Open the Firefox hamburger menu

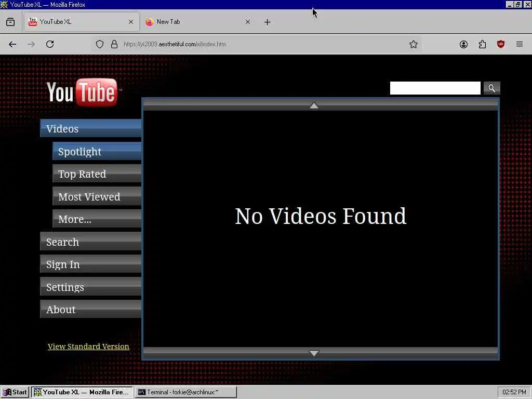520,44
